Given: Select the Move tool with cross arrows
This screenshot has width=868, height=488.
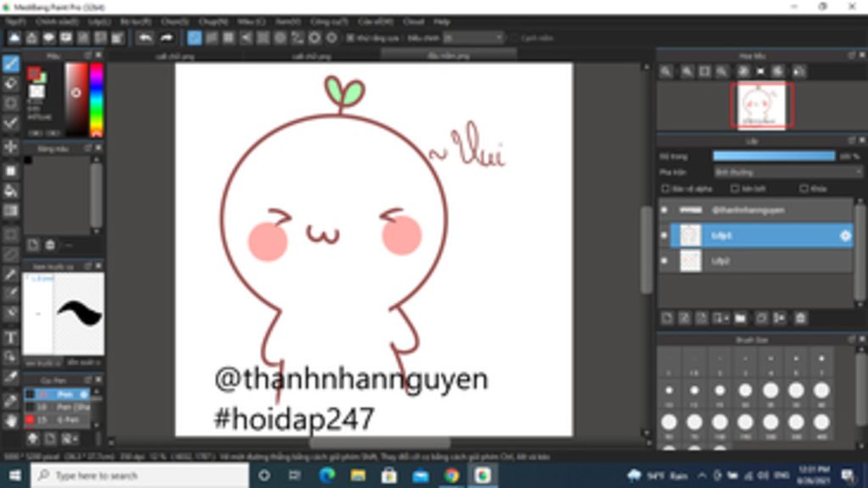Looking at the screenshot, I should (x=10, y=147).
